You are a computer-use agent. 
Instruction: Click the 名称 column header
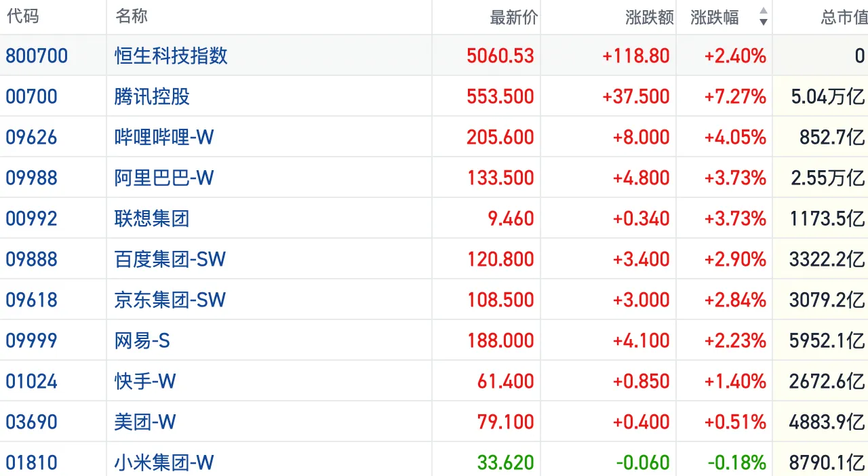coord(132,16)
